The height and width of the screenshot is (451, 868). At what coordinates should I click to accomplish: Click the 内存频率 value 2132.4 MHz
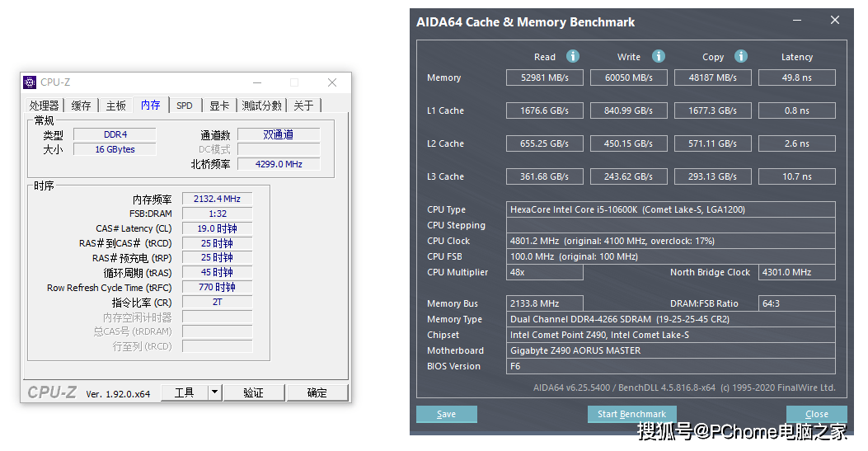pyautogui.click(x=217, y=199)
